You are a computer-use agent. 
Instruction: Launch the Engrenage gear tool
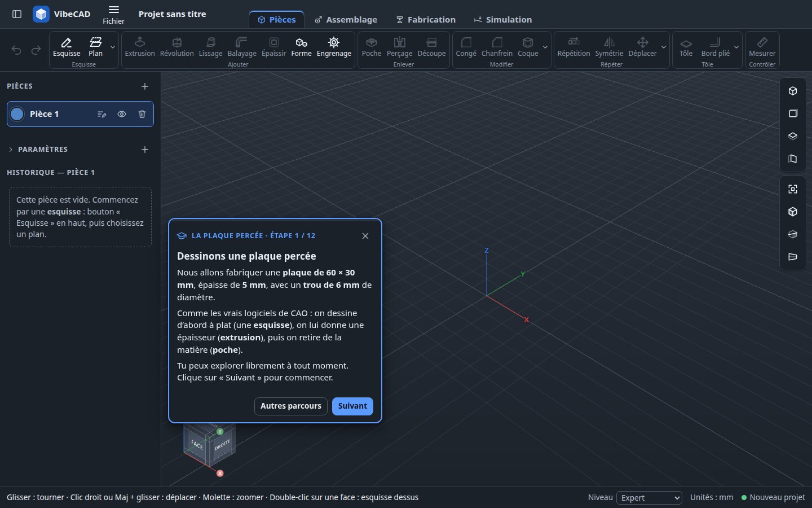pyautogui.click(x=334, y=47)
